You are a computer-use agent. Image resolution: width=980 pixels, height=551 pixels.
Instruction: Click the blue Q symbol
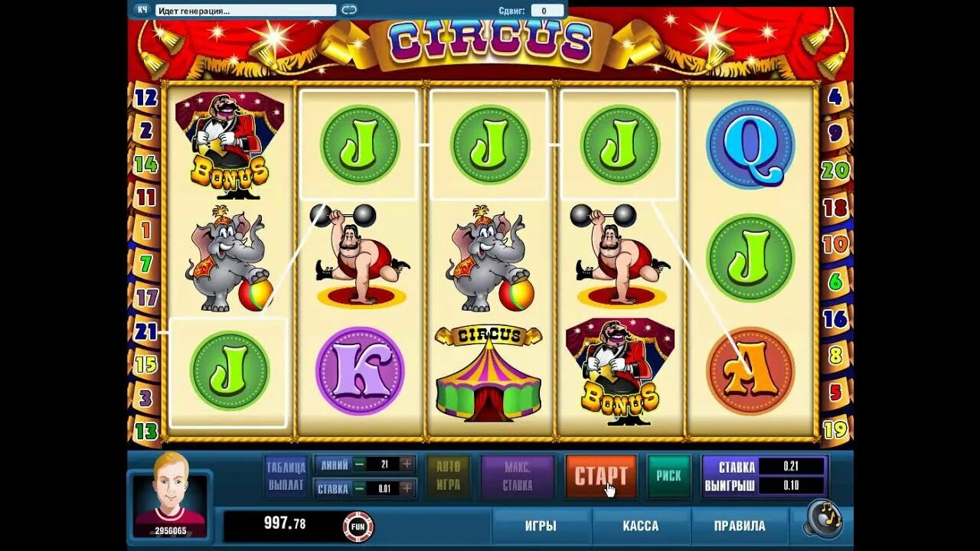tap(750, 144)
